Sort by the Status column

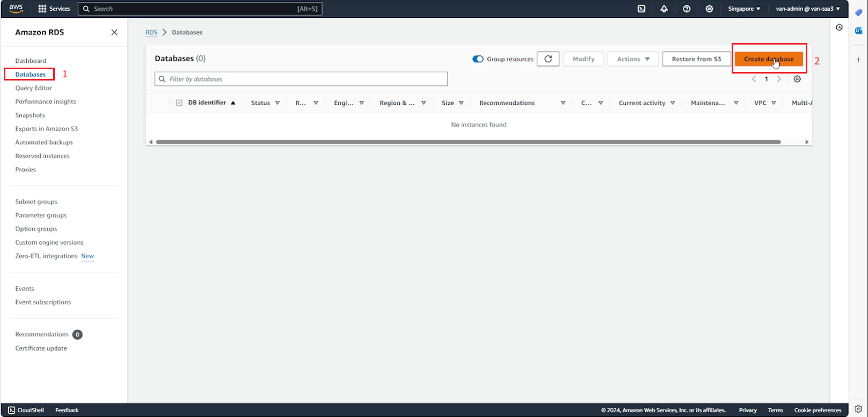click(265, 103)
